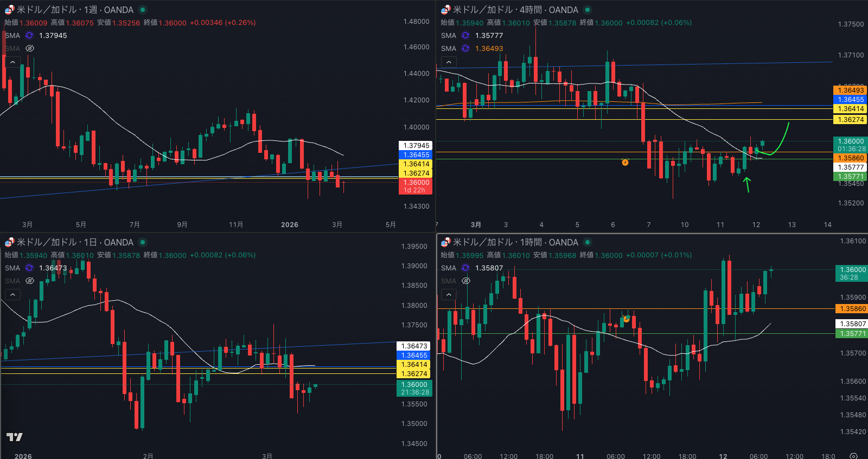Click the SMA refresh icon in 4-hour chart
This screenshot has width=868, height=459.
465,35
